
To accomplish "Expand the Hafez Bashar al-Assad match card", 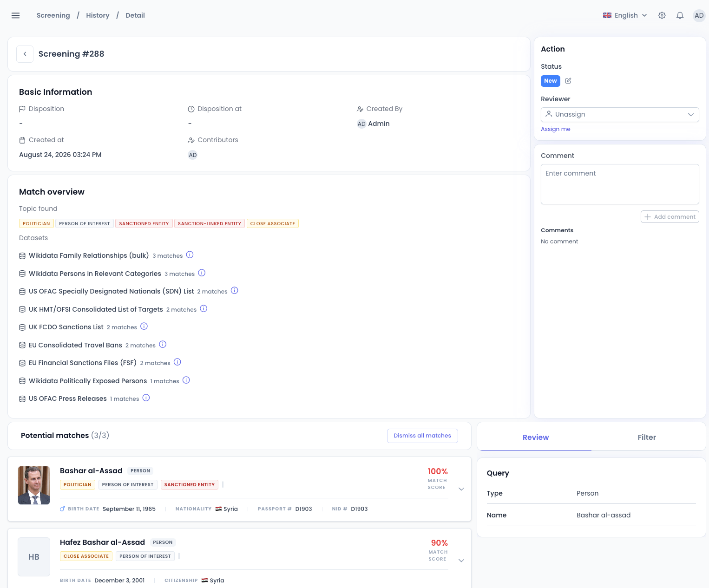I will 461,561.
